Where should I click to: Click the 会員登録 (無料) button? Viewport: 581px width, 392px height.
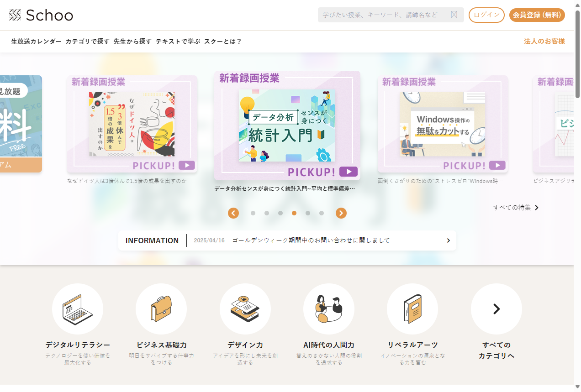[x=537, y=15]
